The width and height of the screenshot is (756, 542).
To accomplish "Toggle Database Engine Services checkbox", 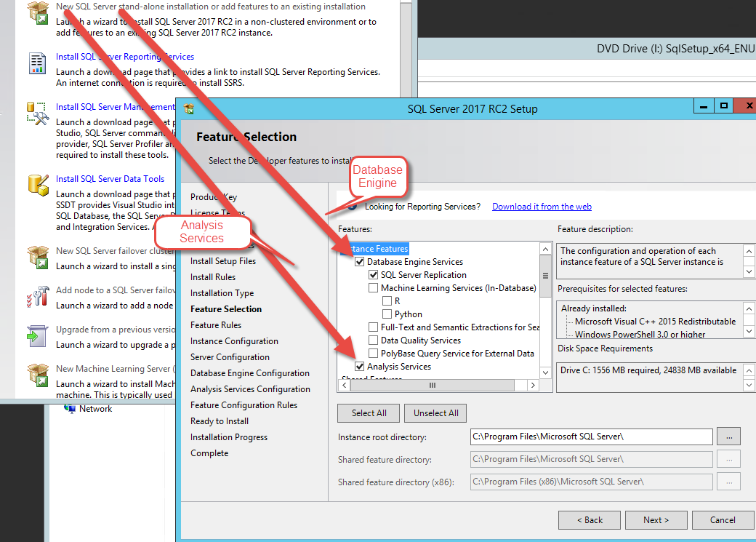I will 360,262.
